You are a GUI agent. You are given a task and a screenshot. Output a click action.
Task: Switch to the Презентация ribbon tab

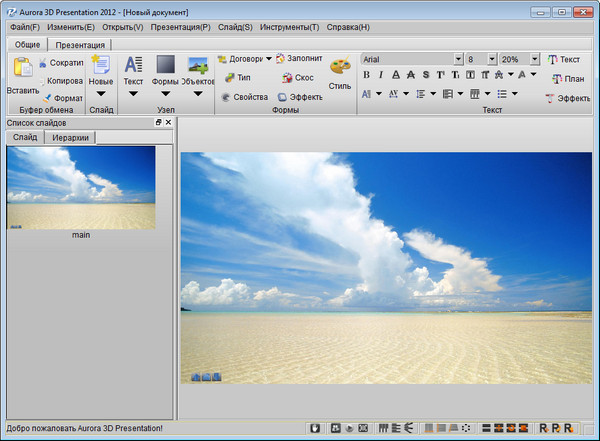[x=80, y=45]
